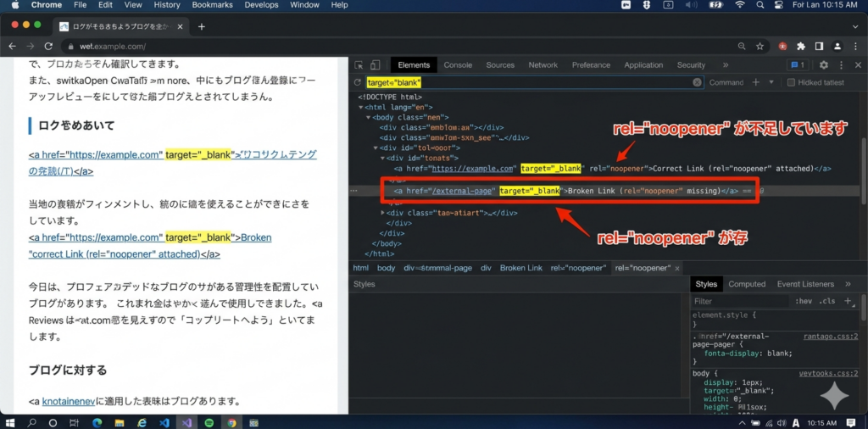Open the rantago.css:2 source link
The width and height of the screenshot is (868, 429).
(831, 336)
